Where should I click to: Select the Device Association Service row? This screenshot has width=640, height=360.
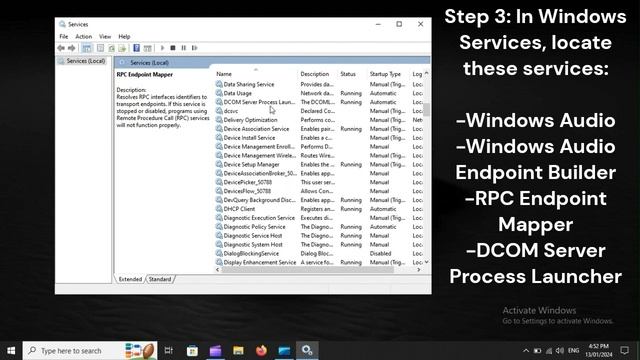click(319, 129)
